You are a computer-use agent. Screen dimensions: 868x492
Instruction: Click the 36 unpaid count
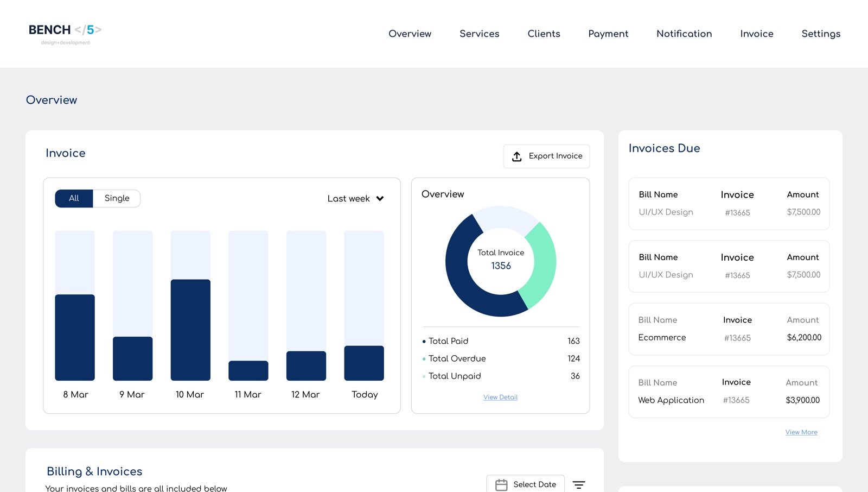[575, 376]
